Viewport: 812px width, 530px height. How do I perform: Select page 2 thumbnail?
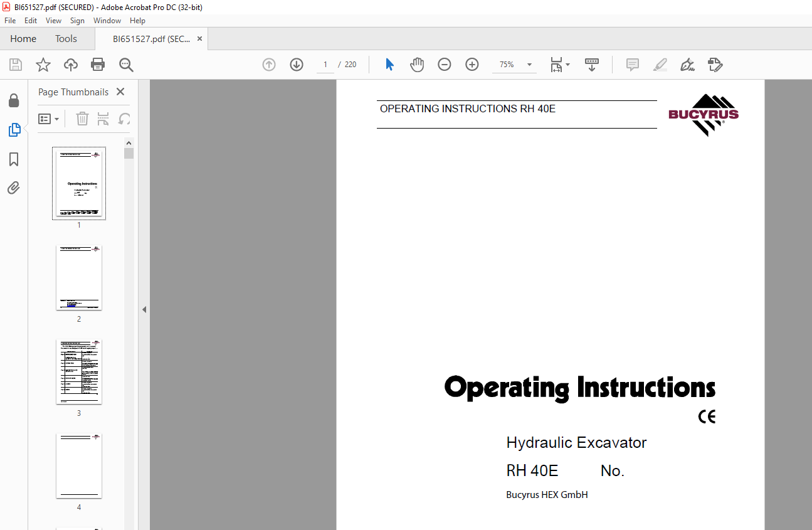(79, 278)
